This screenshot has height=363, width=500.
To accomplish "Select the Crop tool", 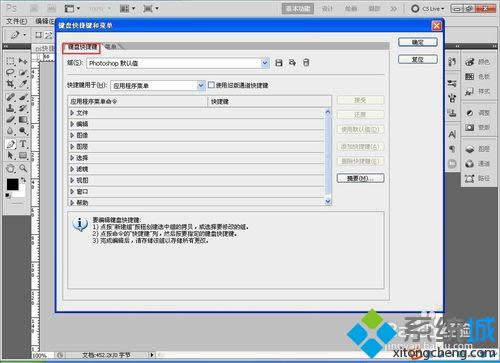I will [x=10, y=84].
